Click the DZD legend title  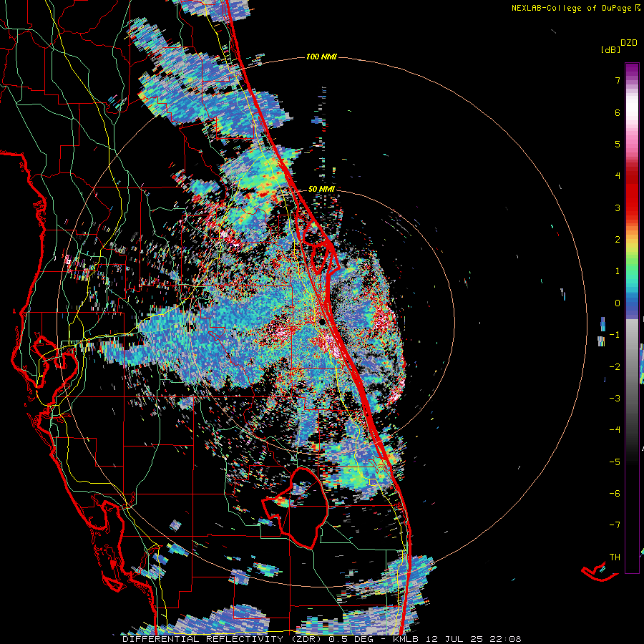click(629, 43)
